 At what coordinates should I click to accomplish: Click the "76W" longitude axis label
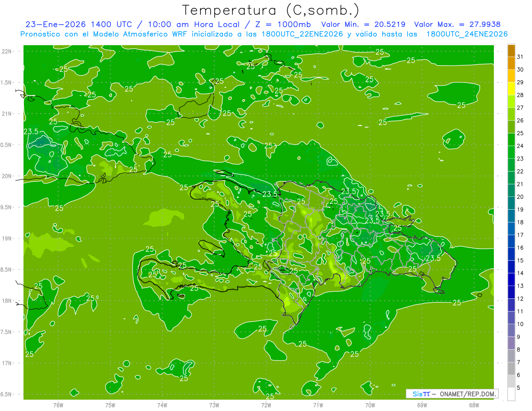click(x=58, y=405)
